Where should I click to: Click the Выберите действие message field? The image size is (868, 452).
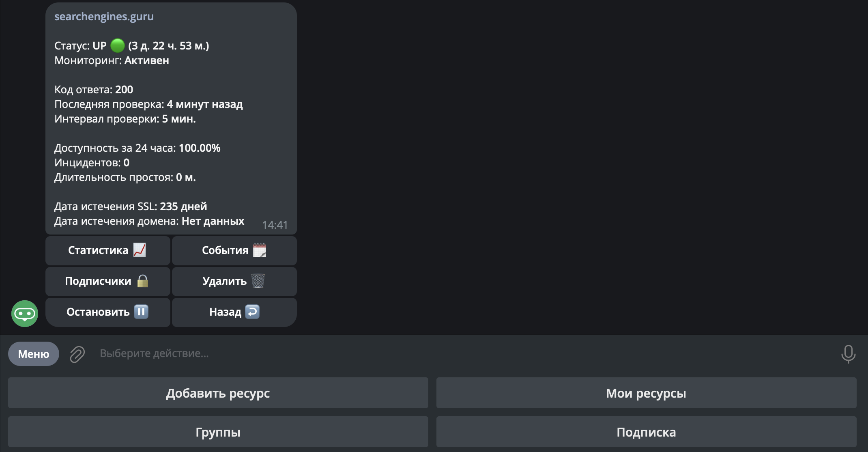coord(446,353)
